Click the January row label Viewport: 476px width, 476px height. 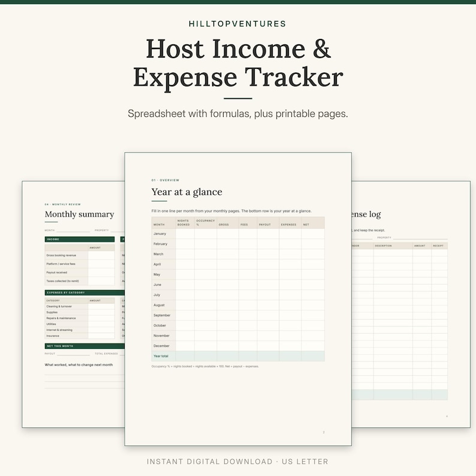pos(159,233)
